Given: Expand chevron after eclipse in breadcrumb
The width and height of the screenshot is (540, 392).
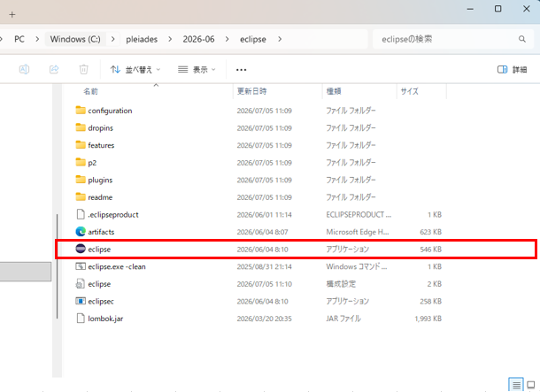Looking at the screenshot, I should tap(280, 39).
